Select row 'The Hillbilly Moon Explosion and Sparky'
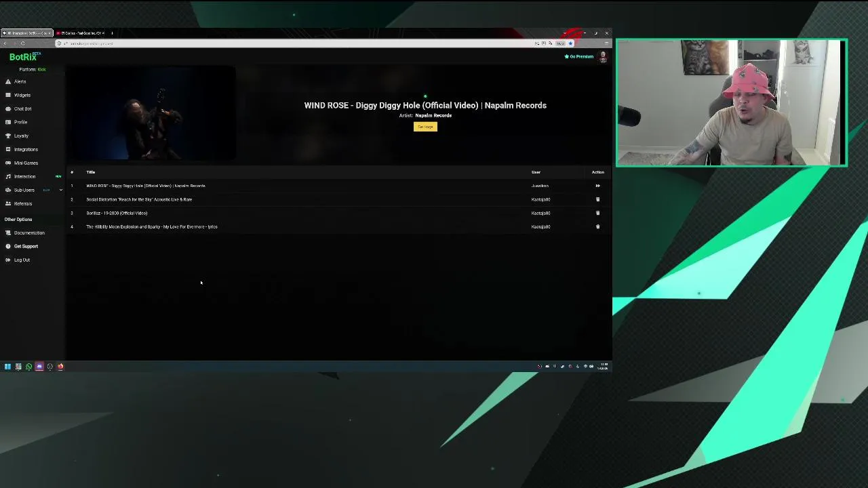Viewport: 868px width, 488px height. click(338, 226)
